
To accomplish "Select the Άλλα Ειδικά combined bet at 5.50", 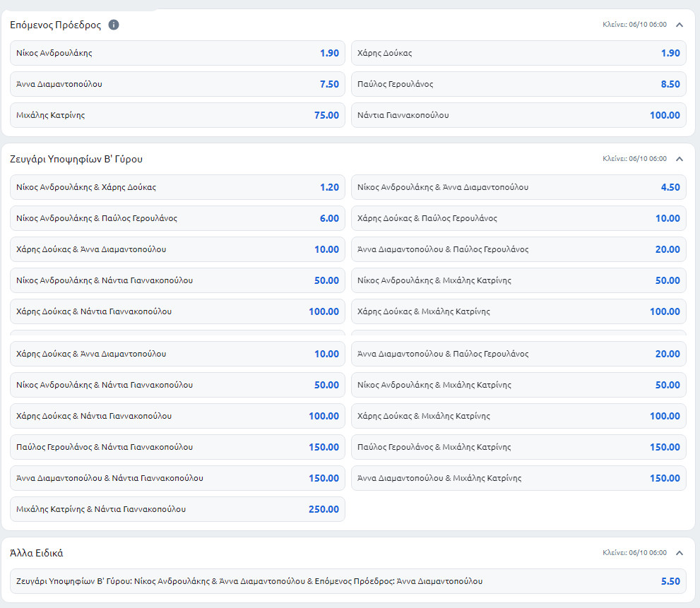I will (x=348, y=581).
